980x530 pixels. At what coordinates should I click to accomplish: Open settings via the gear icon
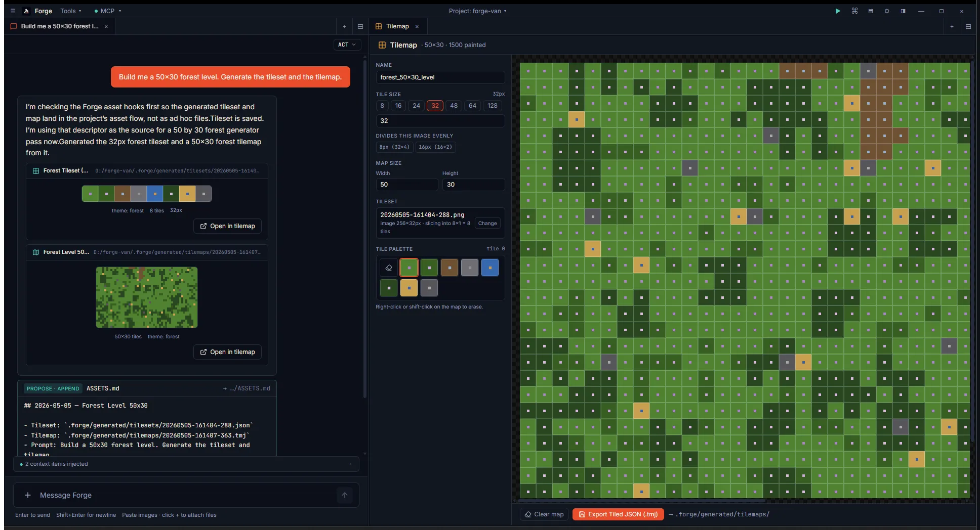click(887, 11)
